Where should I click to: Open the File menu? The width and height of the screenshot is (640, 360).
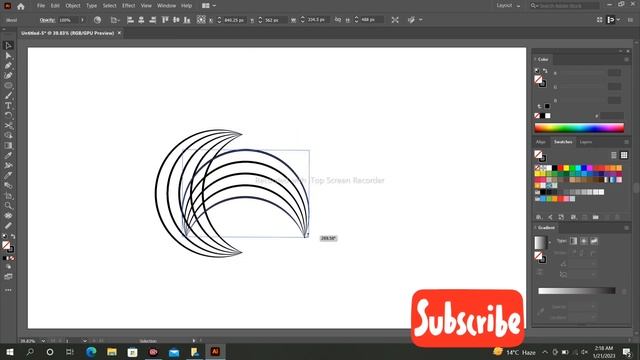[x=41, y=6]
